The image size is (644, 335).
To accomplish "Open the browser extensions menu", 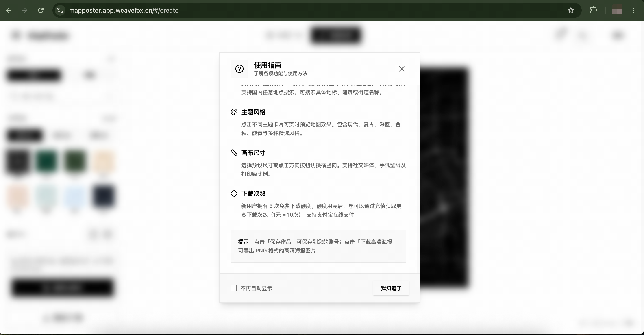I will pos(594,10).
